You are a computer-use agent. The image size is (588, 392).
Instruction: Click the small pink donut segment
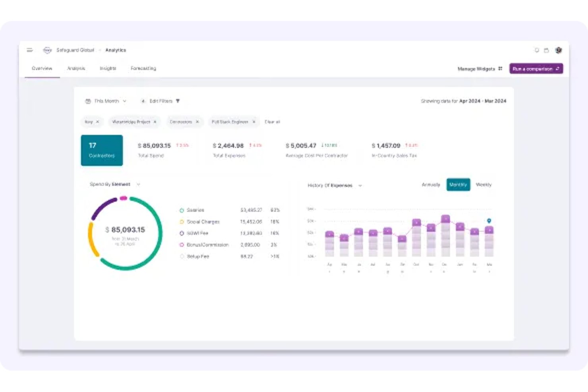click(x=124, y=198)
